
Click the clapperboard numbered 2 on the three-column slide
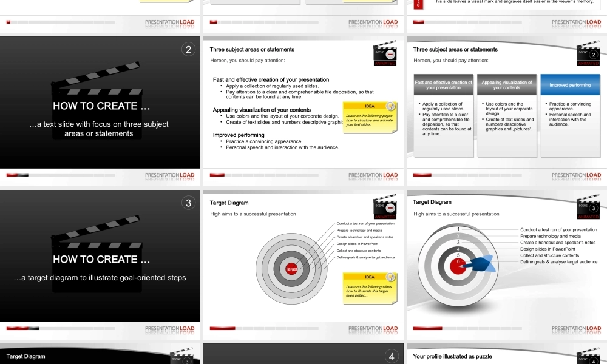589,53
